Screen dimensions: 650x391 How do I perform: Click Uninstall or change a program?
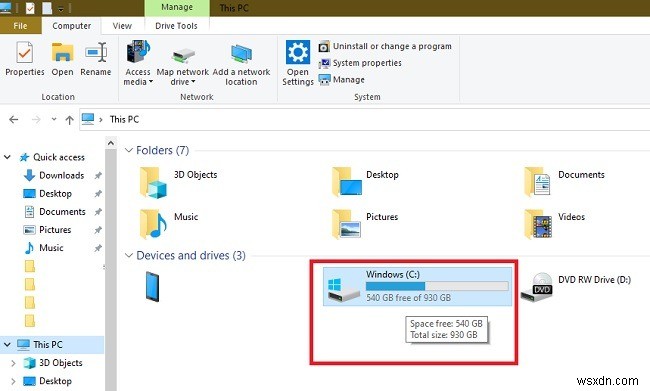pyautogui.click(x=385, y=46)
